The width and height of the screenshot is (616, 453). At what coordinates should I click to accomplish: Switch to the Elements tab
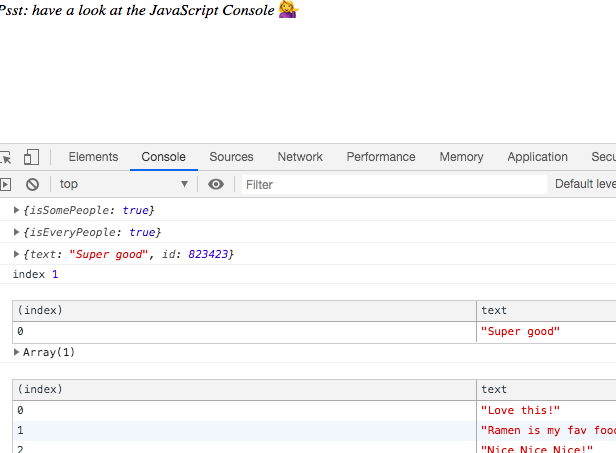tap(93, 157)
